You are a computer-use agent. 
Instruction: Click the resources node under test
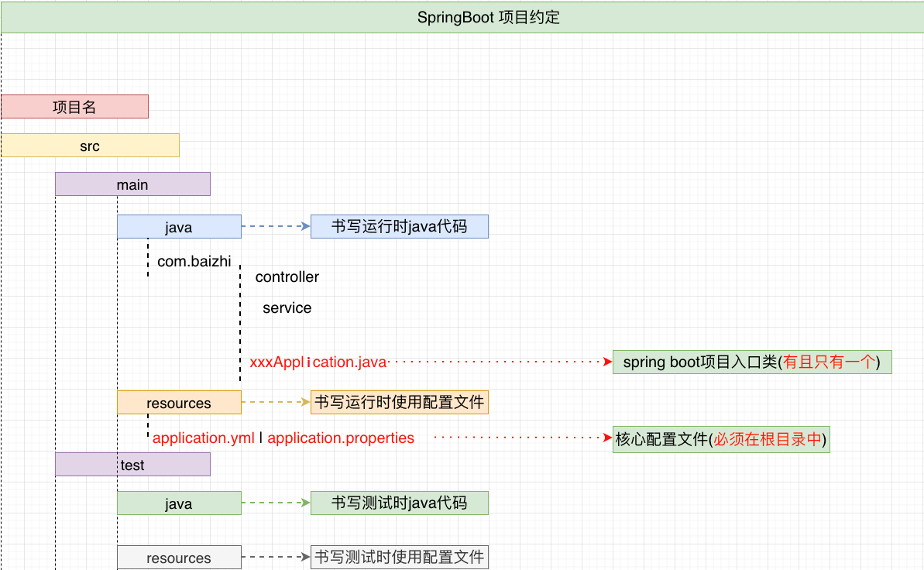pos(179,557)
